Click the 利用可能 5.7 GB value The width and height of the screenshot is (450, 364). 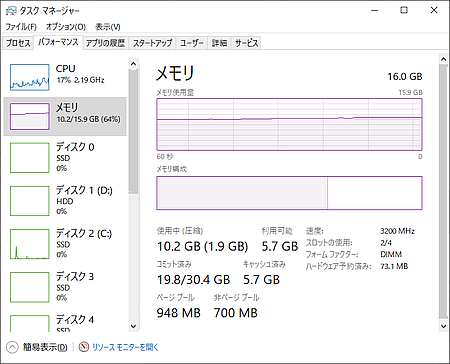(x=280, y=246)
